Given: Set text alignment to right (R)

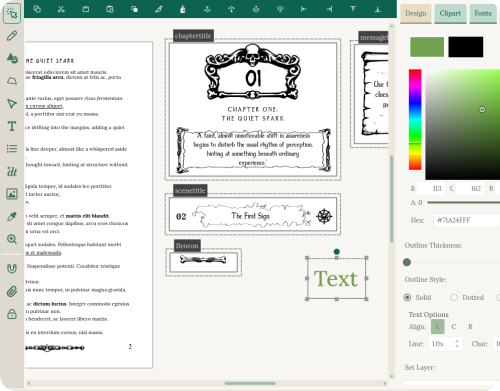Looking at the screenshot, I should 470,327.
